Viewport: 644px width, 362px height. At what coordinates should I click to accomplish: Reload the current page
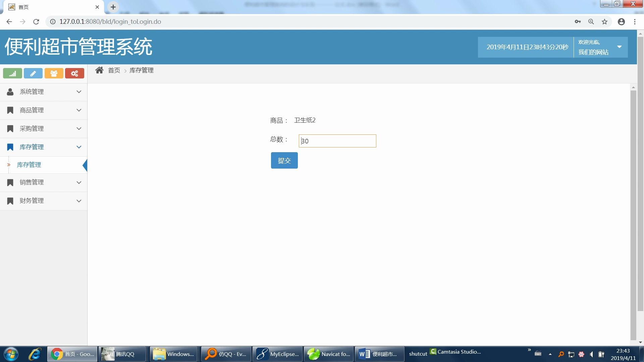pos(36,21)
